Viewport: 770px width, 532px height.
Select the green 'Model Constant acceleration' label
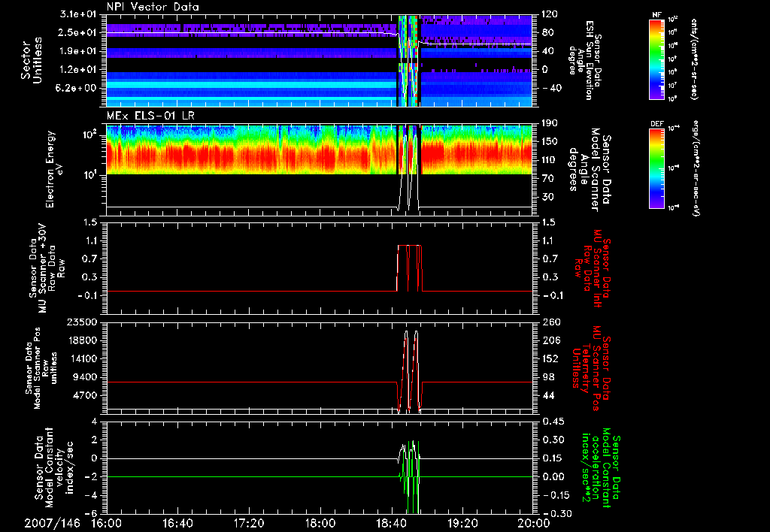[602, 467]
